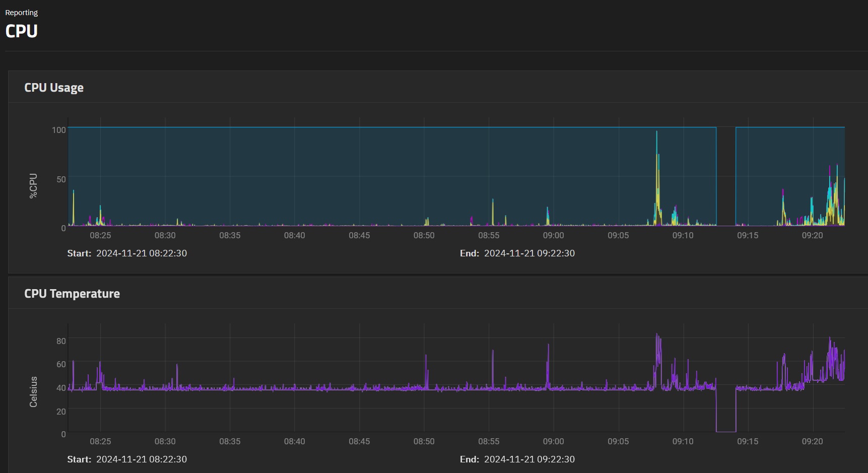Click the CPU Usage End timestamp
The image size is (868, 473).
click(x=529, y=253)
